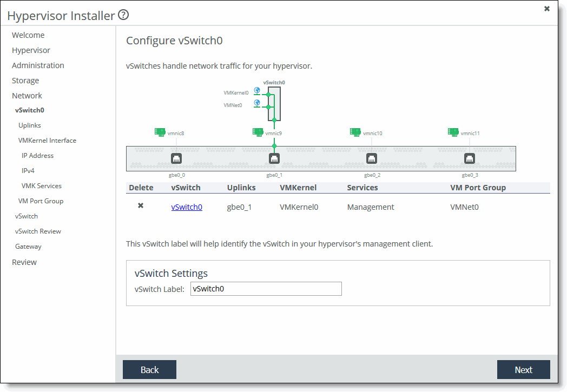This screenshot has width=567, height=392.
Task: Delete vSwitch0 using the X icon
Action: tap(141, 206)
